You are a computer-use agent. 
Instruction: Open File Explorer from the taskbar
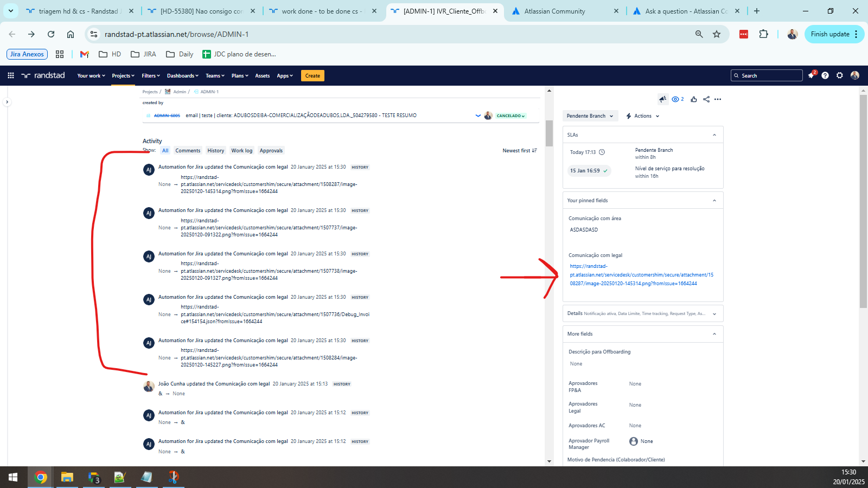coord(67,477)
